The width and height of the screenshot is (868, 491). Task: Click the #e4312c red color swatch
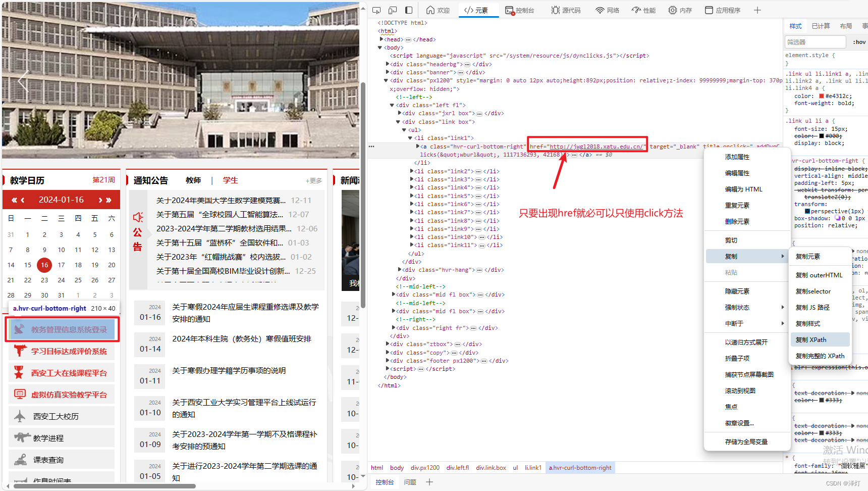point(822,96)
